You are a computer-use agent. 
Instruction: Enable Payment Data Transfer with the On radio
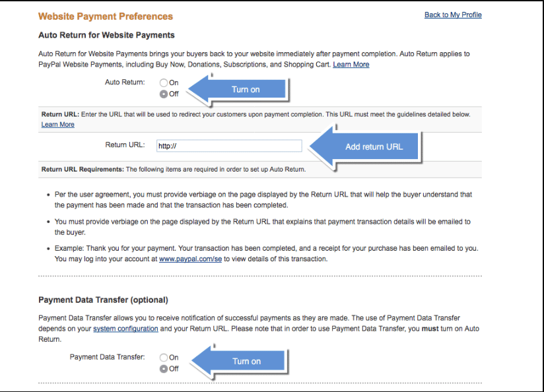coord(164,357)
